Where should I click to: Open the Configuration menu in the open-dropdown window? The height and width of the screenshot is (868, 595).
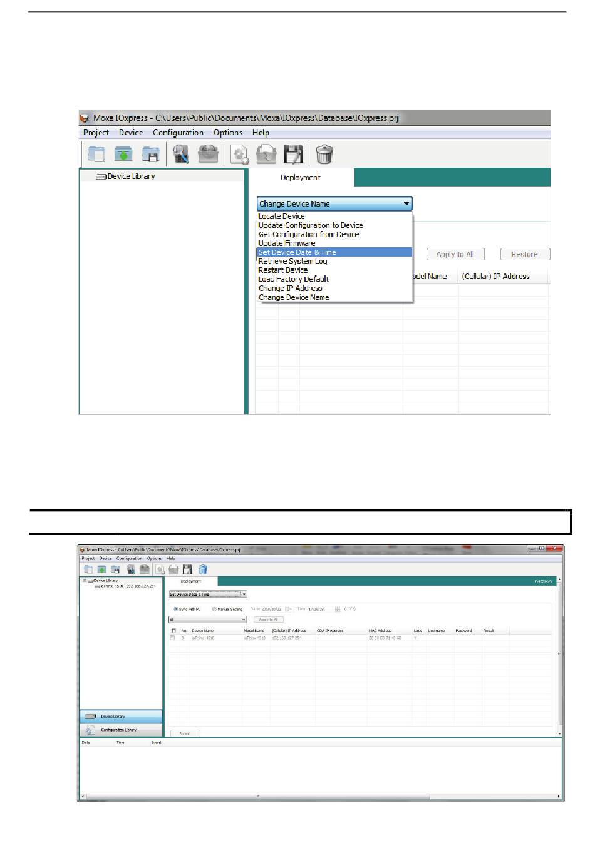(x=178, y=133)
